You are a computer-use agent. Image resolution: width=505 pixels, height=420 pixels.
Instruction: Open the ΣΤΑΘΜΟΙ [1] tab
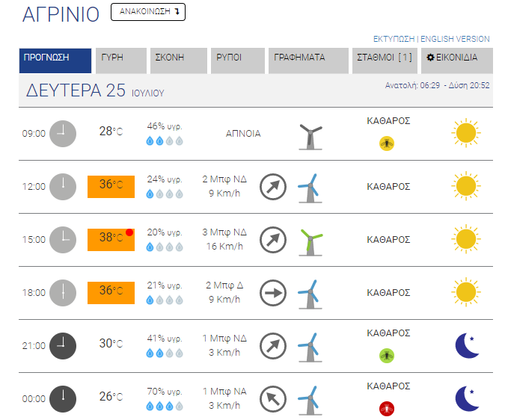pos(385,61)
